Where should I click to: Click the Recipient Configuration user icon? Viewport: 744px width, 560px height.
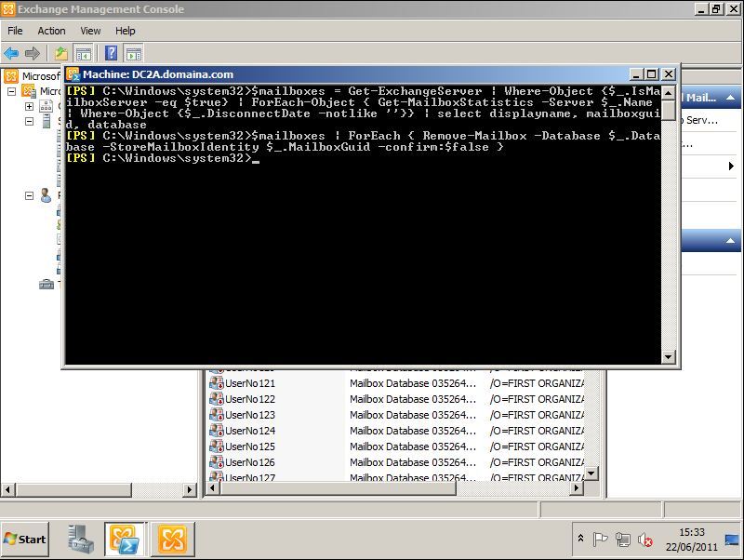click(x=46, y=195)
